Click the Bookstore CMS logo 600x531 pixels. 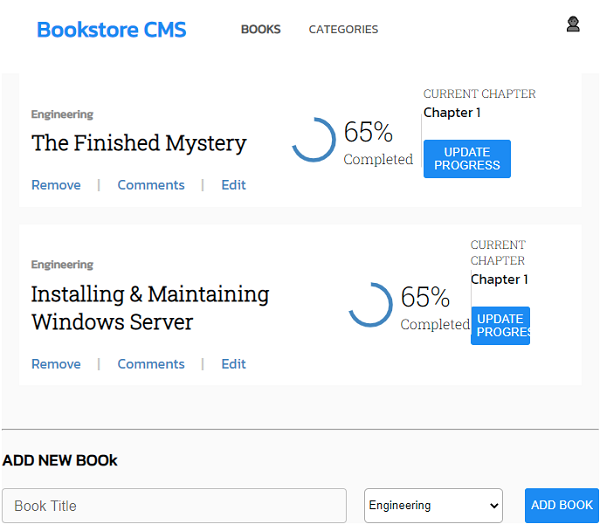[111, 30]
